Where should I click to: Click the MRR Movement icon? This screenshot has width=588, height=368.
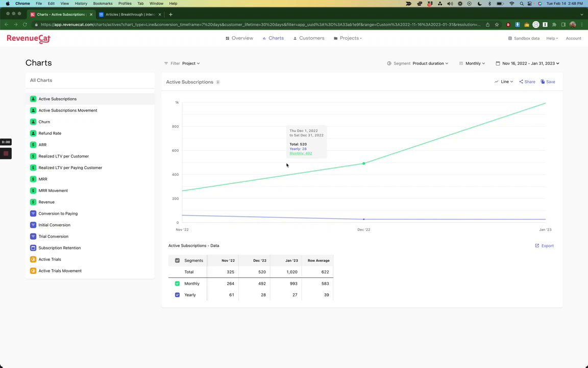[x=33, y=190]
